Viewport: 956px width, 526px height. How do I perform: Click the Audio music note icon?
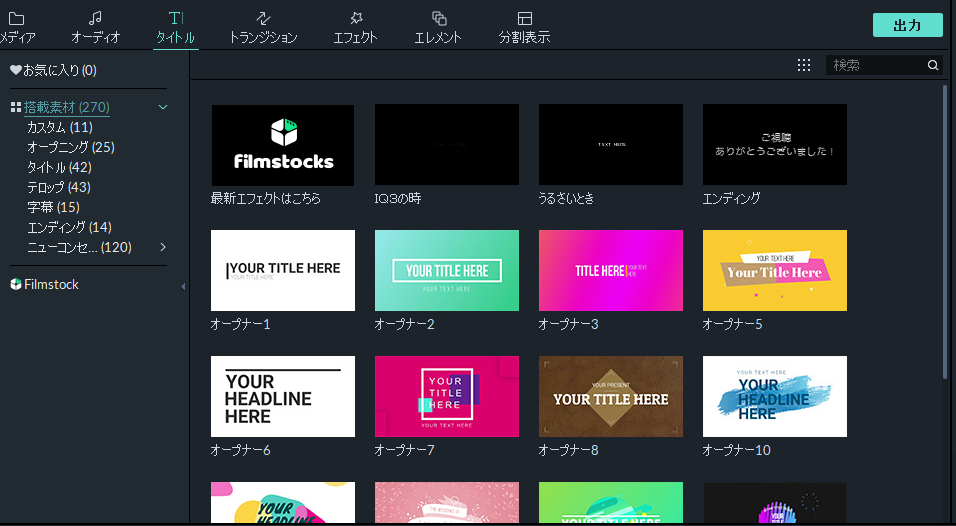95,18
